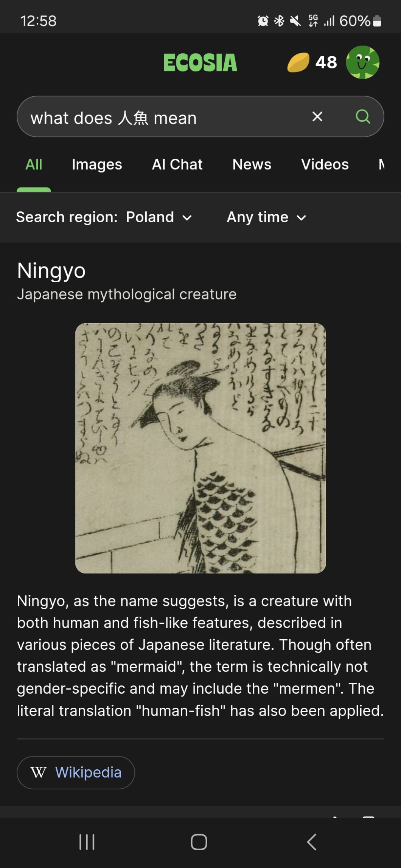This screenshot has height=868, width=401.
Task: Open the recent apps button
Action: (87, 842)
